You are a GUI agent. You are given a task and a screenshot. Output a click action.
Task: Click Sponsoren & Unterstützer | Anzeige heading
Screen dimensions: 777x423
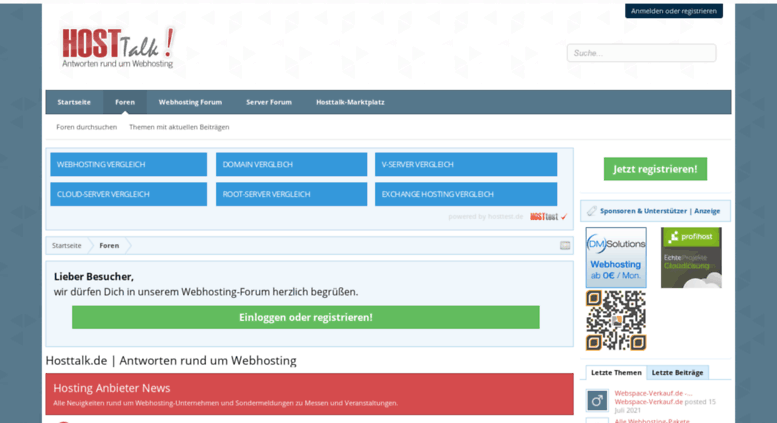[660, 211]
